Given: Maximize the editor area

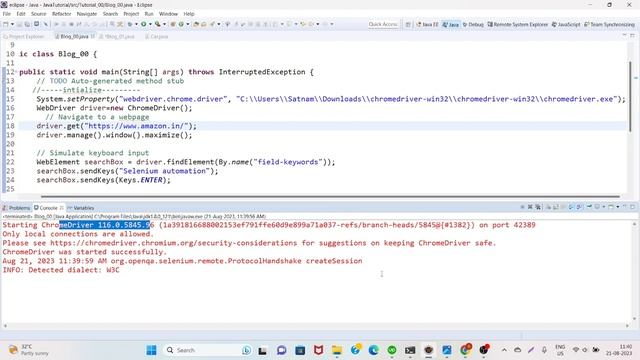Looking at the screenshot, I should [x=632, y=36].
